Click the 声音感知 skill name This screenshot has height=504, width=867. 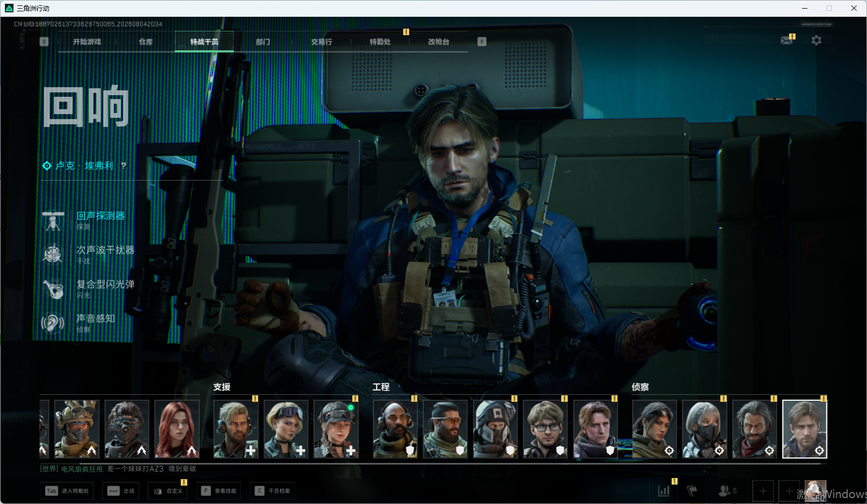[96, 319]
